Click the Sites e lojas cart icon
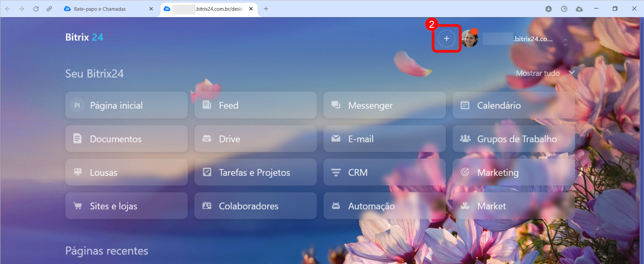This screenshot has height=264, width=644. click(x=77, y=206)
